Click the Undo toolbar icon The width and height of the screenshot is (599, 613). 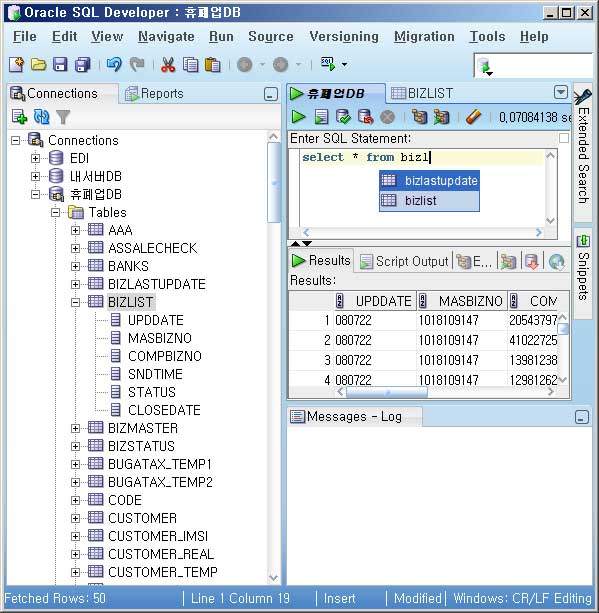point(114,65)
